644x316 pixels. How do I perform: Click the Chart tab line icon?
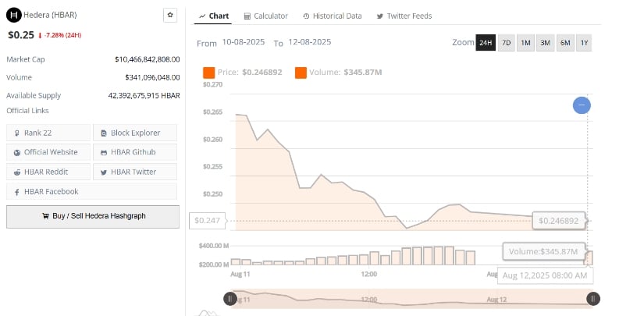[202, 16]
